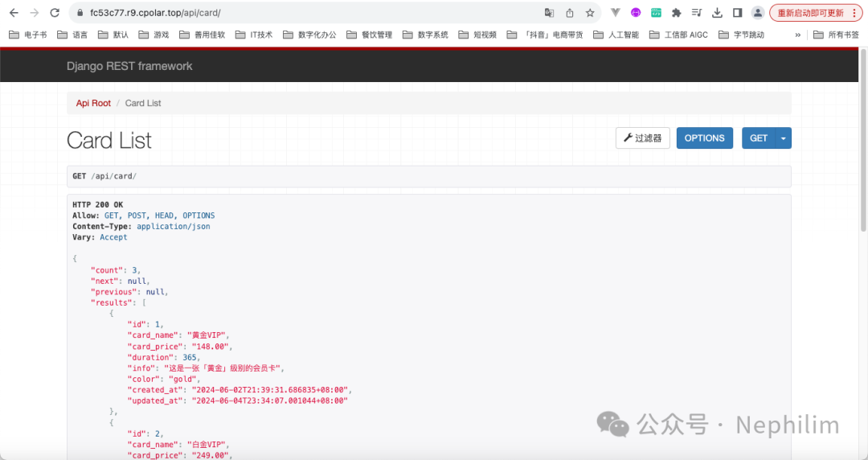The height and width of the screenshot is (460, 868).
Task: Open the 工信部 AIGC bookmark folder
Action: click(x=678, y=35)
